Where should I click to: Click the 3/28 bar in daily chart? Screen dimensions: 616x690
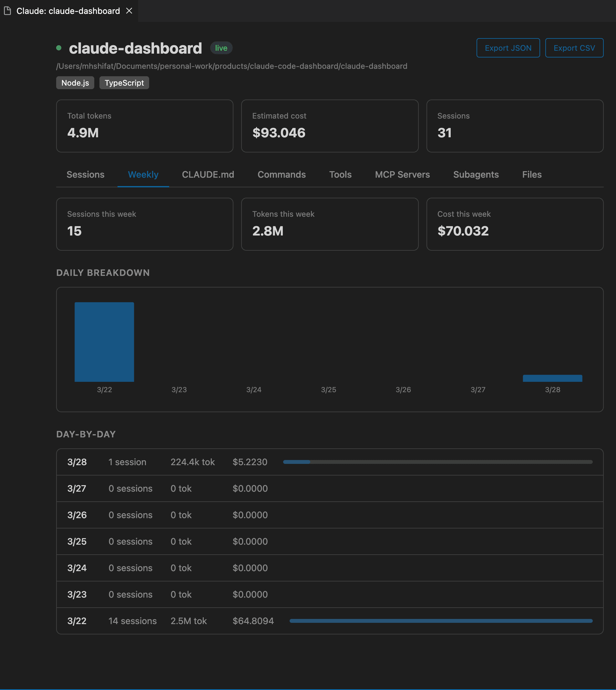point(552,378)
